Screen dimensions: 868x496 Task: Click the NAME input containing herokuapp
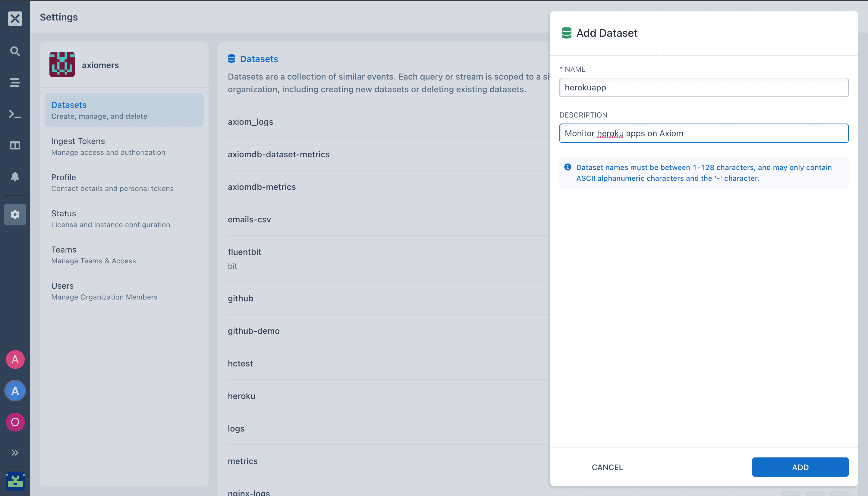click(x=704, y=88)
